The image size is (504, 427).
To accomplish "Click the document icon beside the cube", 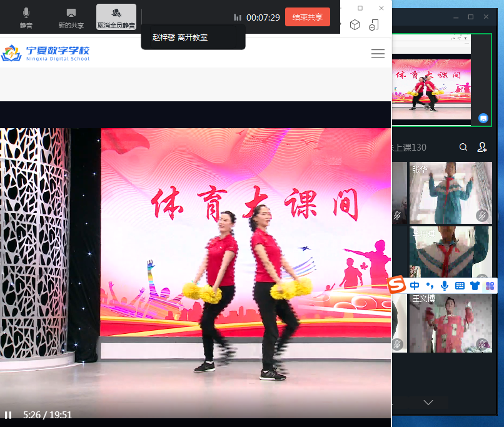I will (x=373, y=25).
